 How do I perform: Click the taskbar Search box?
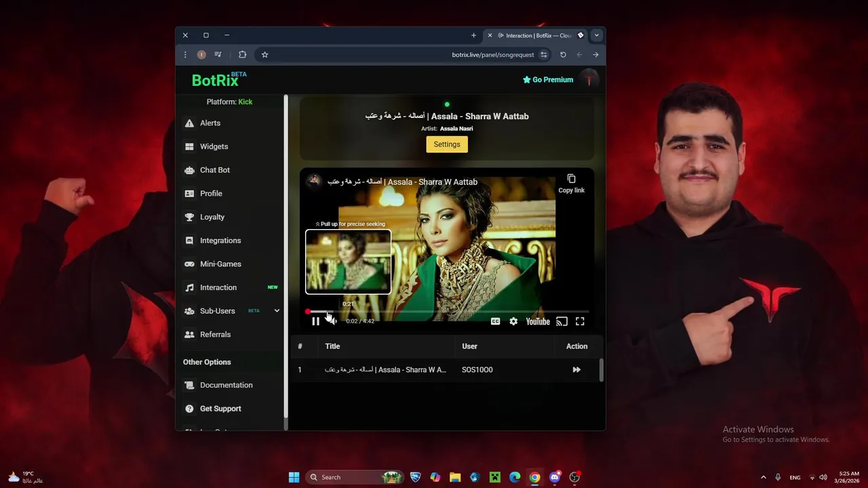tap(355, 477)
